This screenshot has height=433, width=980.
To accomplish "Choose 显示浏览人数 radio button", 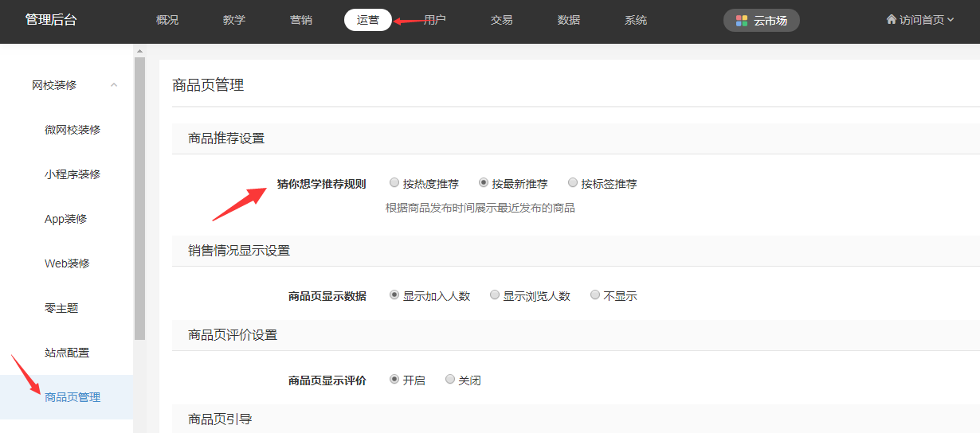I will click(x=495, y=295).
